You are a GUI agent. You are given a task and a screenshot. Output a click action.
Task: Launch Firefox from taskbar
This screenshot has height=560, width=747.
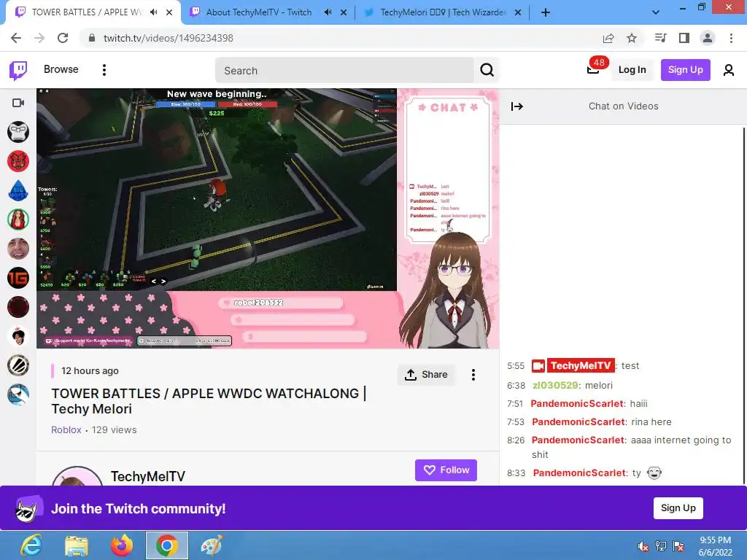click(x=122, y=545)
